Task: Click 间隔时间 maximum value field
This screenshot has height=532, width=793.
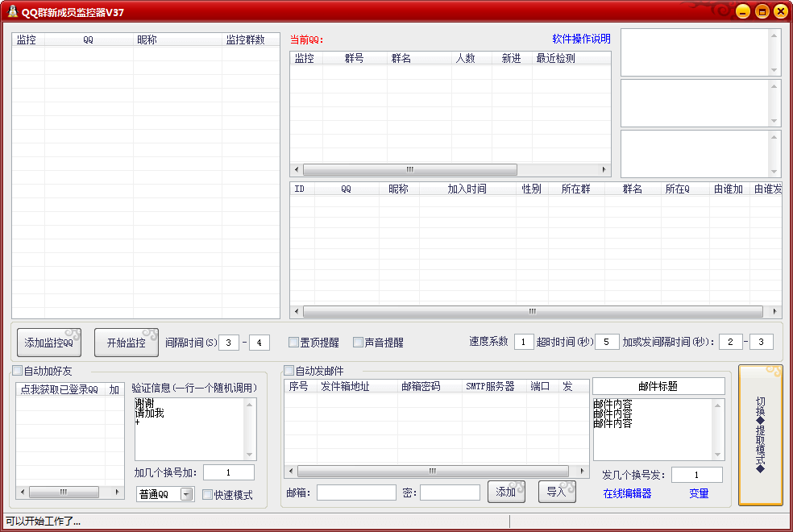Action: 259,343
